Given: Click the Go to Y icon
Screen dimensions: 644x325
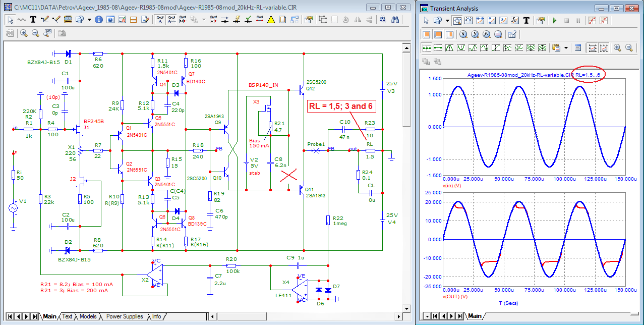Looking at the screenshot, I should click(475, 34).
